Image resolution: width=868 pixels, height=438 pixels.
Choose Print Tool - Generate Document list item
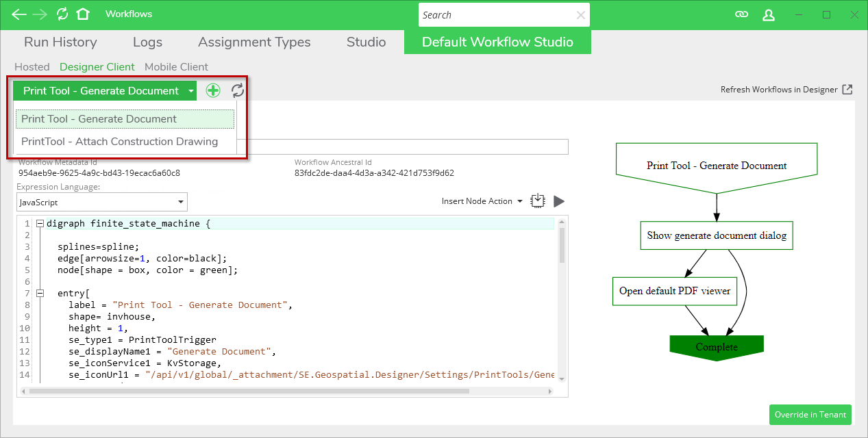[x=125, y=119]
